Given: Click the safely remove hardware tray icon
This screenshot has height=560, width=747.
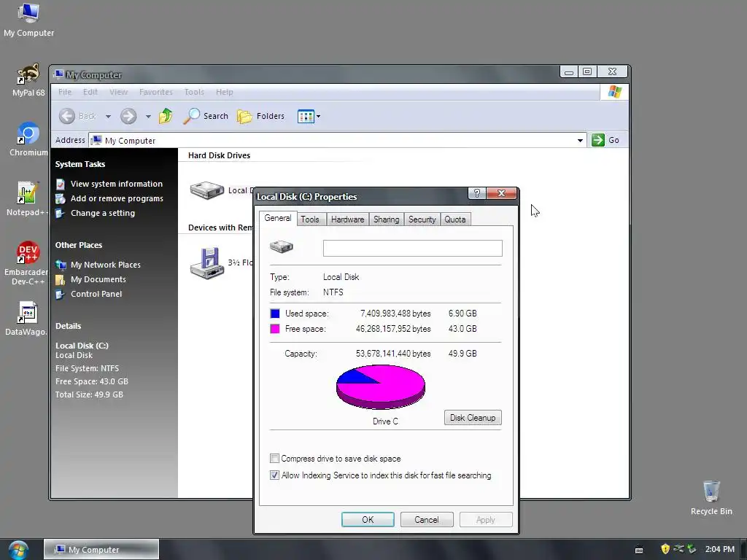Looking at the screenshot, I should point(692,549).
